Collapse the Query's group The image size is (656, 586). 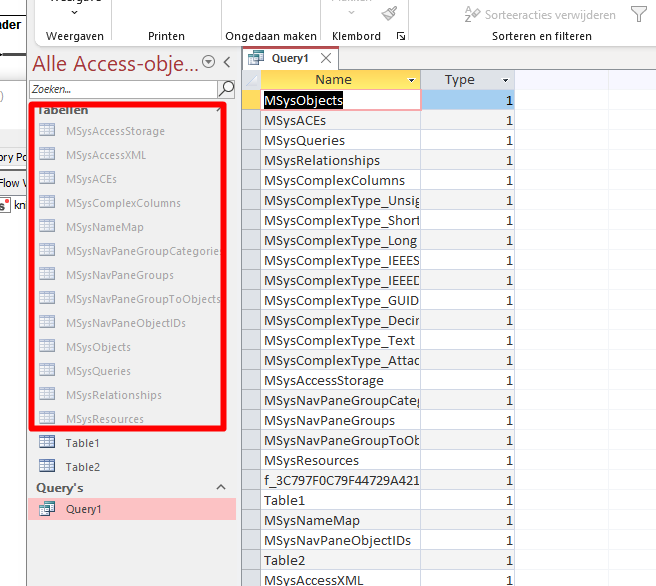pyautogui.click(x=221, y=487)
